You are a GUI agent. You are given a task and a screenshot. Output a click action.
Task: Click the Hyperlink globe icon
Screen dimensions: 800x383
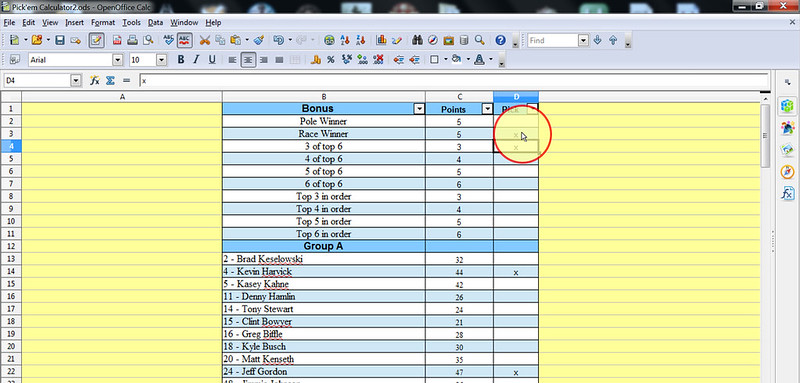click(x=330, y=40)
